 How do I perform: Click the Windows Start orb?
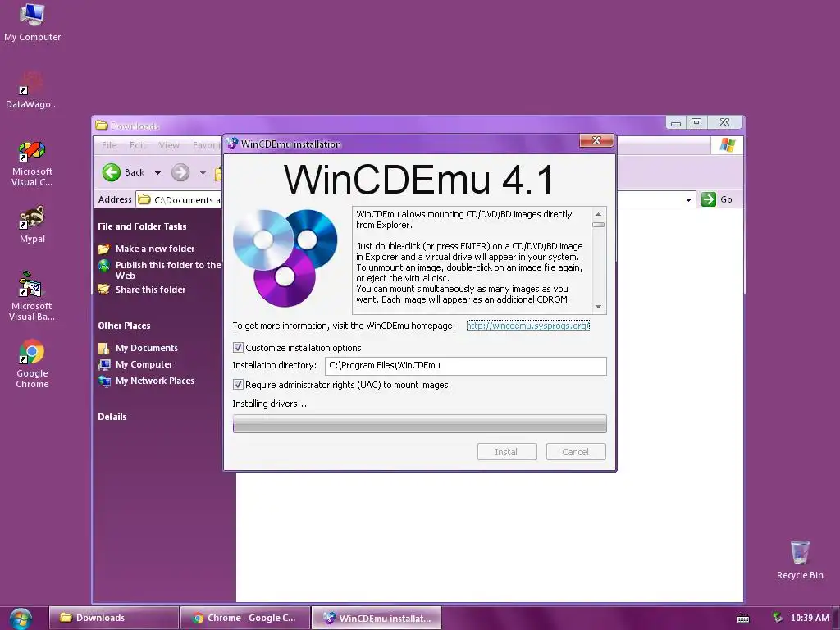21,619
